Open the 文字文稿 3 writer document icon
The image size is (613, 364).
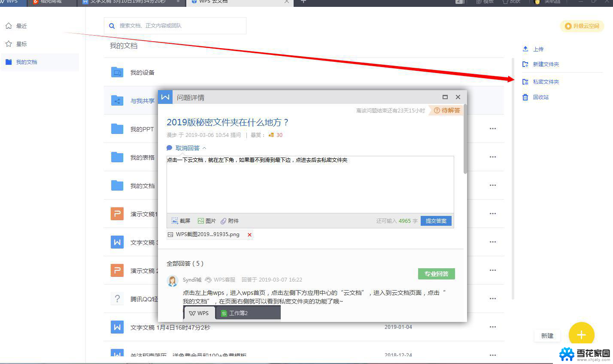pyautogui.click(x=117, y=243)
